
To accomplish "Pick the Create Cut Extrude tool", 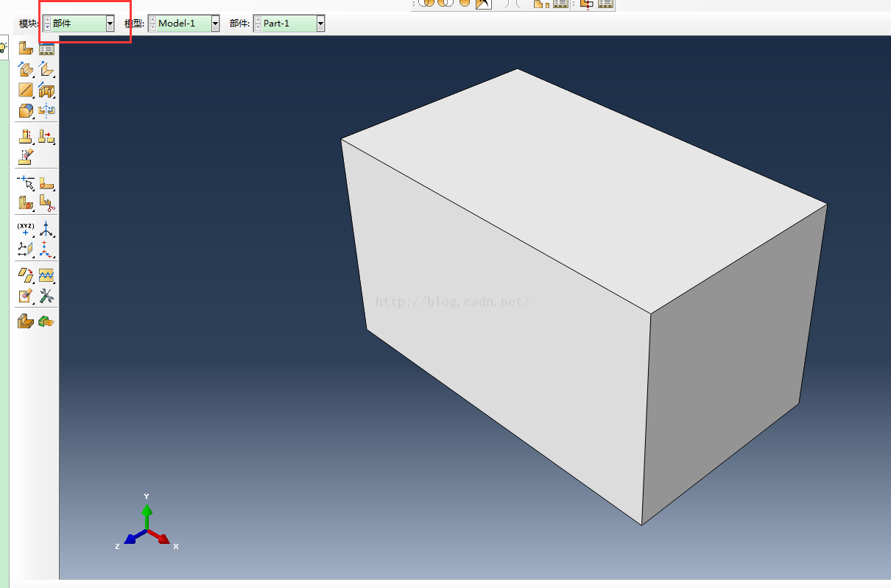I will 46,91.
